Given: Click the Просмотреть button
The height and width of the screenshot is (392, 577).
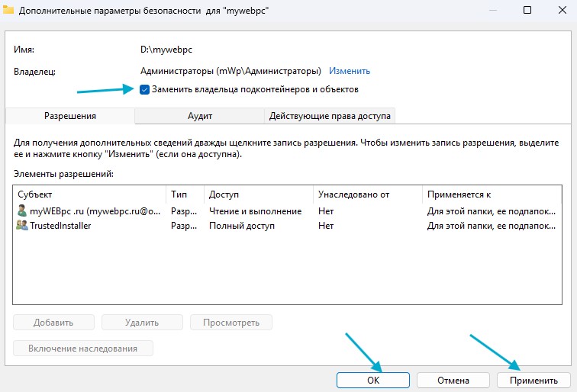Looking at the screenshot, I should coord(231,323).
